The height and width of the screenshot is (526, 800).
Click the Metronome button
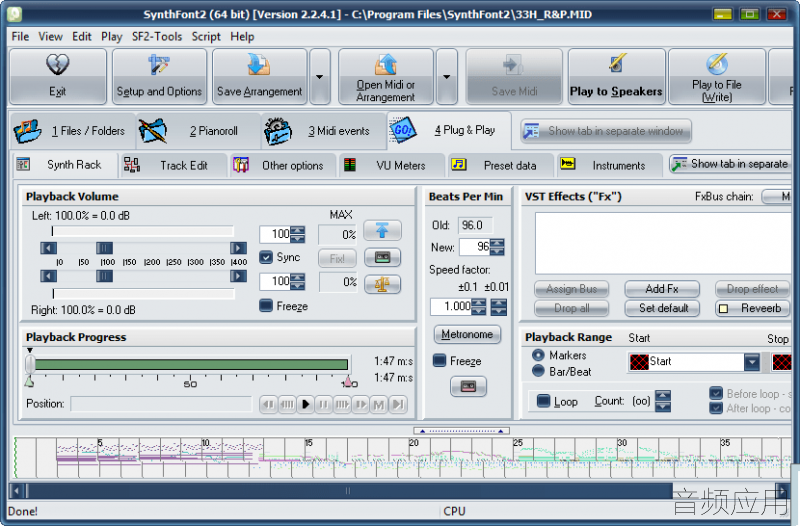pyautogui.click(x=467, y=335)
